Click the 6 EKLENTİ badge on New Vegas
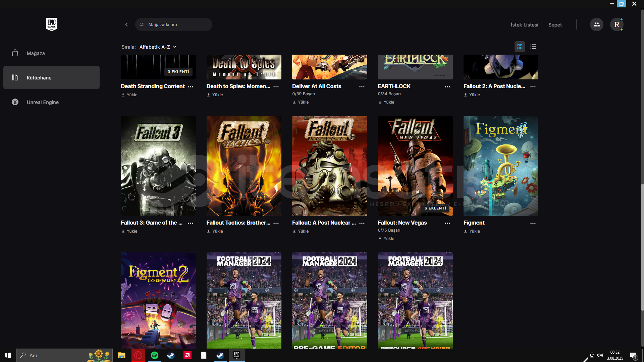This screenshot has width=644, height=362. (x=435, y=208)
